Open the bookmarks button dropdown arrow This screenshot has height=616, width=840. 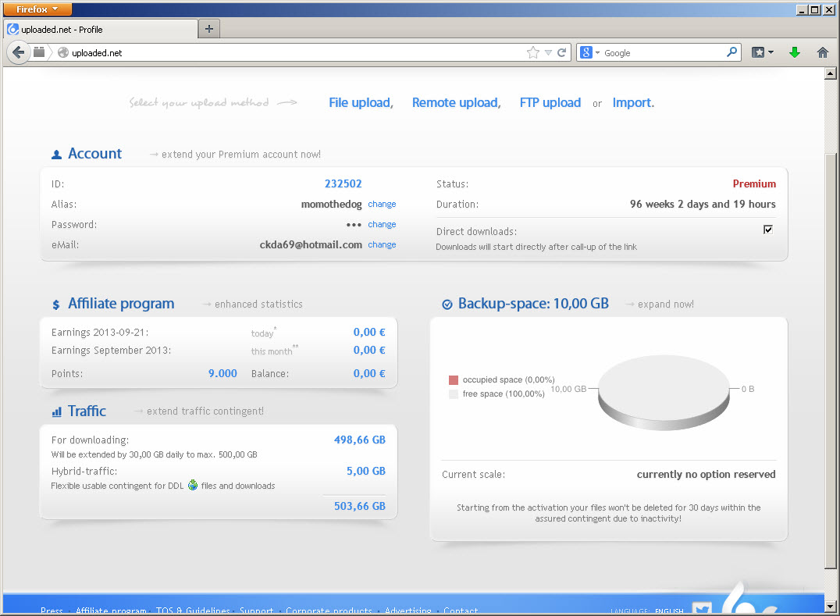[771, 52]
